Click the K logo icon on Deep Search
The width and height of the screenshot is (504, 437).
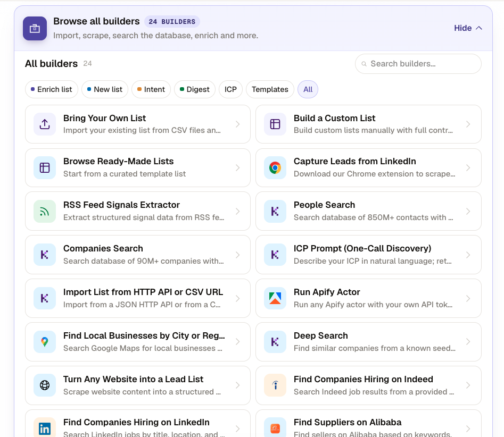point(275,342)
